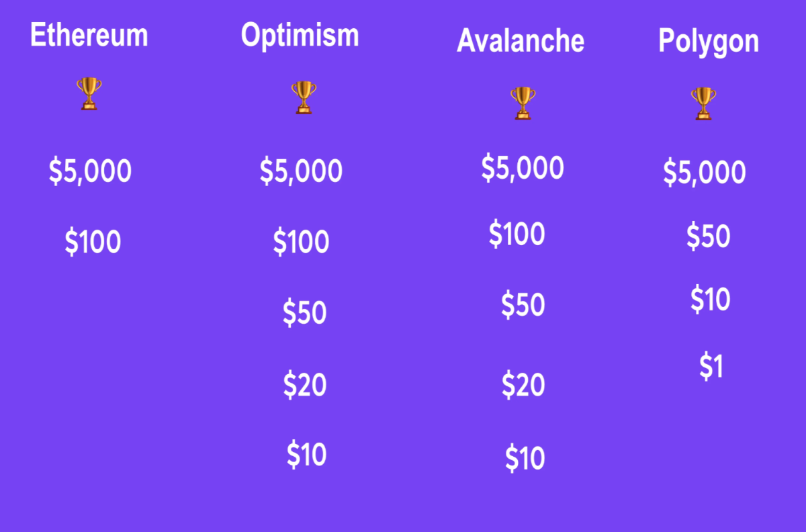This screenshot has height=532, width=806.
Task: Choose the $50 amount under Polygon
Action: (x=708, y=236)
